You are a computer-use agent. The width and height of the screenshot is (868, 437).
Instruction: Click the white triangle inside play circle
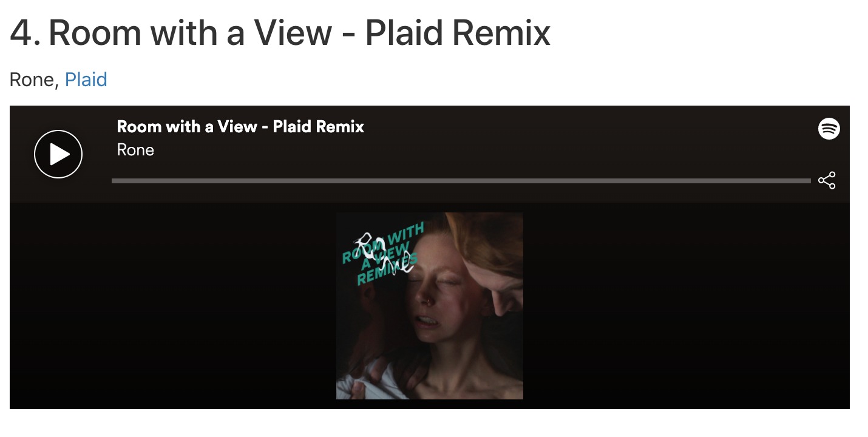pyautogui.click(x=59, y=154)
